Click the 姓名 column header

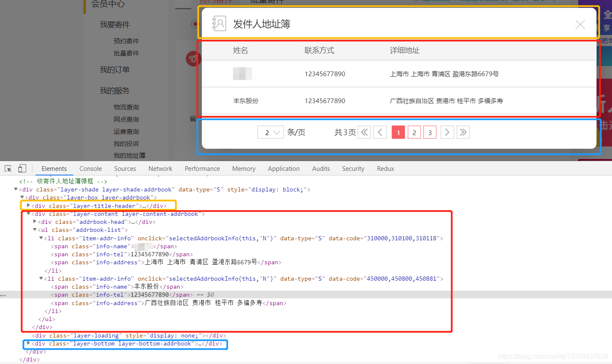(x=241, y=50)
